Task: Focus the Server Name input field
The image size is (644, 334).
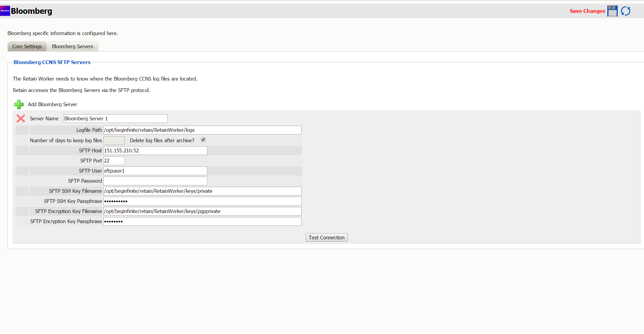Action: pyautogui.click(x=115, y=119)
